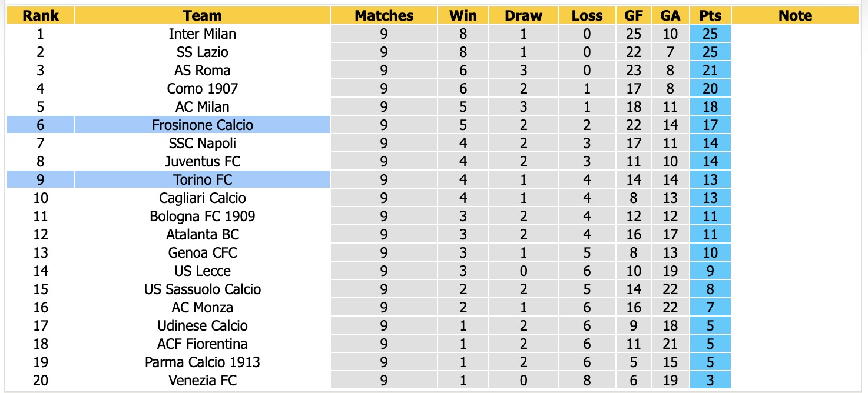Select the Loss column header
Viewport: 868px width, 393px height.
587,16
